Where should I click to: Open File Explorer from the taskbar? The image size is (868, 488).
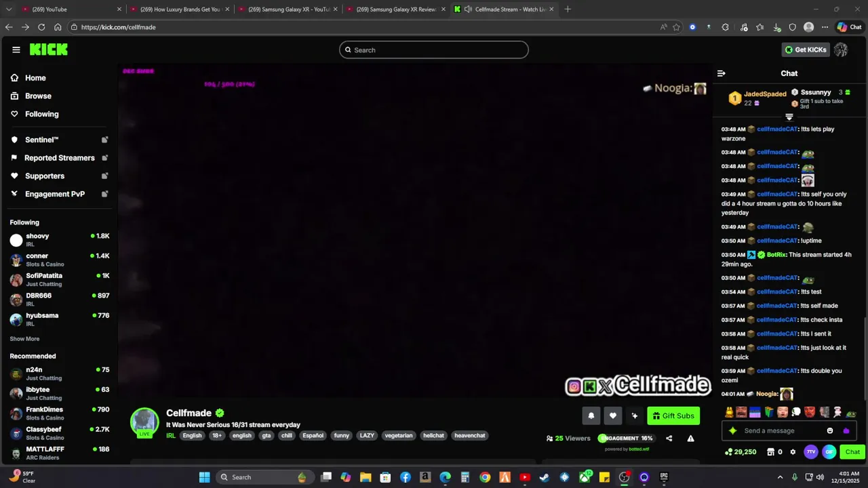click(366, 477)
